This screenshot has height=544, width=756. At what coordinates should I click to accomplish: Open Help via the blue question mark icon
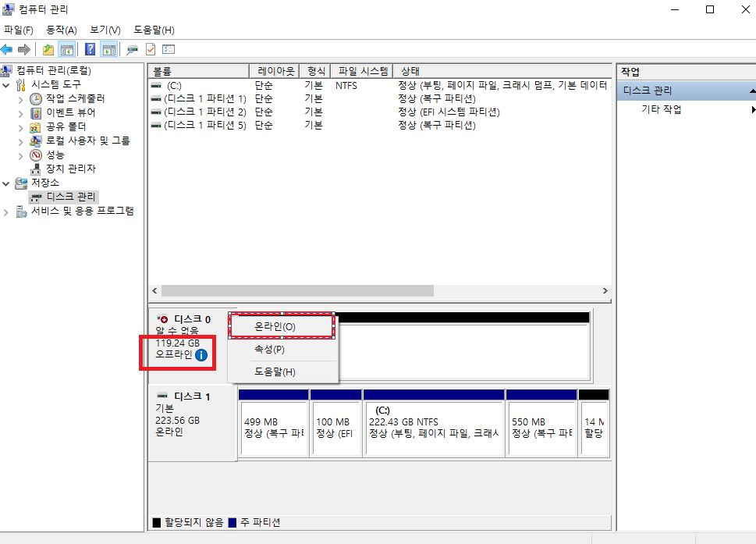pyautogui.click(x=91, y=49)
